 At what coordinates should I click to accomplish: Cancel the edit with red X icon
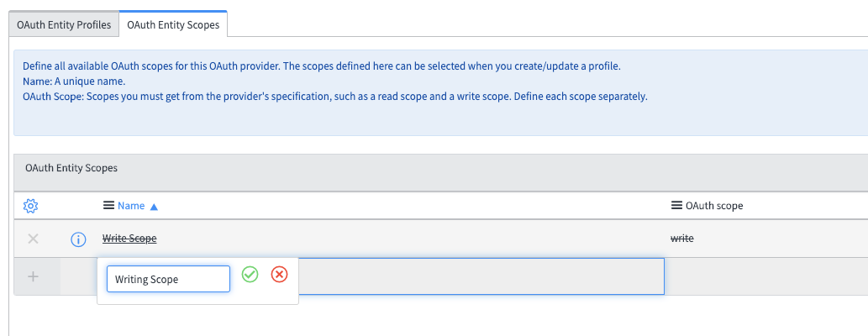pos(280,275)
